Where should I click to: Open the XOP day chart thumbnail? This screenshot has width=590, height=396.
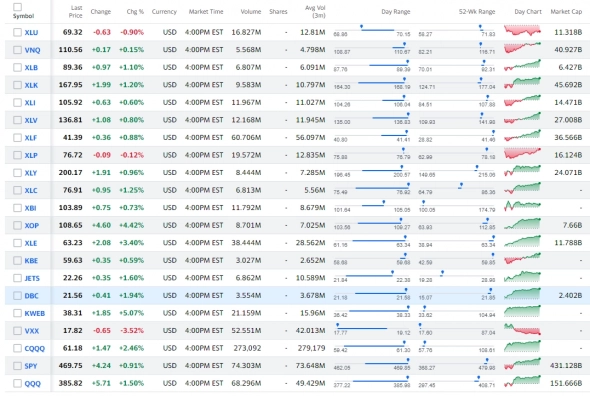[523, 224]
